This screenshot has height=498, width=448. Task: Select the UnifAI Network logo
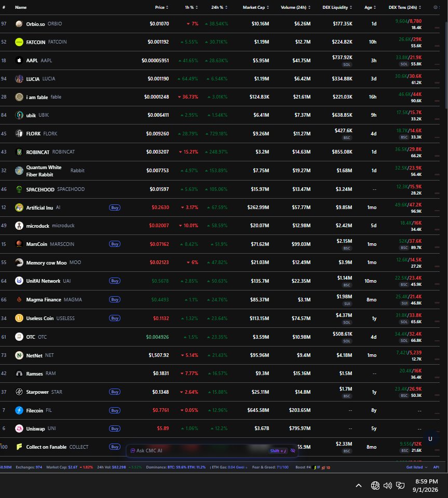19,281
